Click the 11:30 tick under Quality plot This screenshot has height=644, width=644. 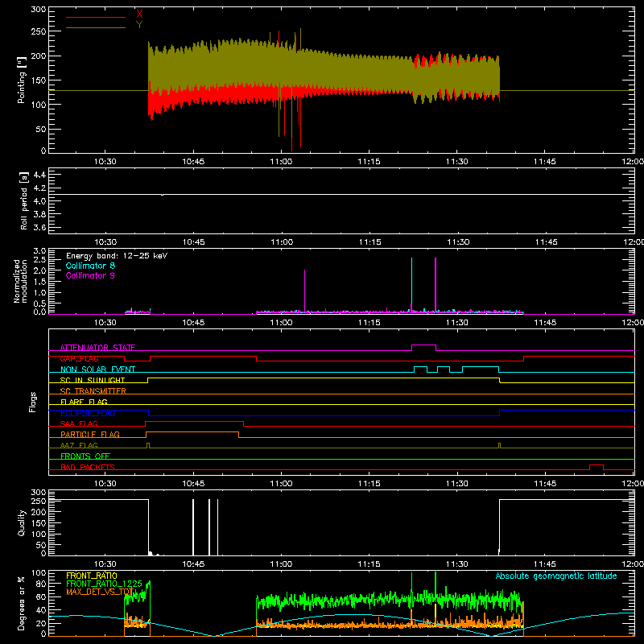coord(457,564)
